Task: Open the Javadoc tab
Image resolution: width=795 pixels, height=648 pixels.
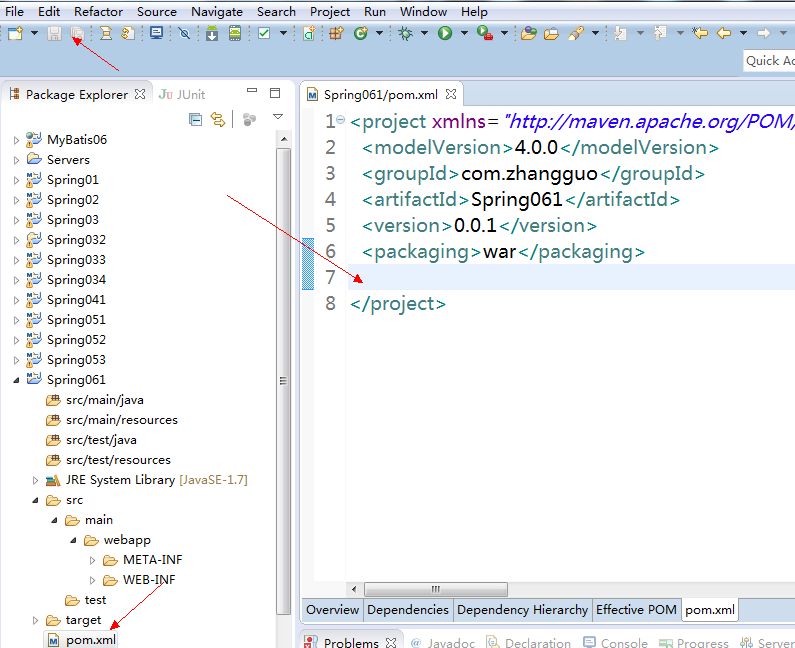Action: (x=443, y=642)
